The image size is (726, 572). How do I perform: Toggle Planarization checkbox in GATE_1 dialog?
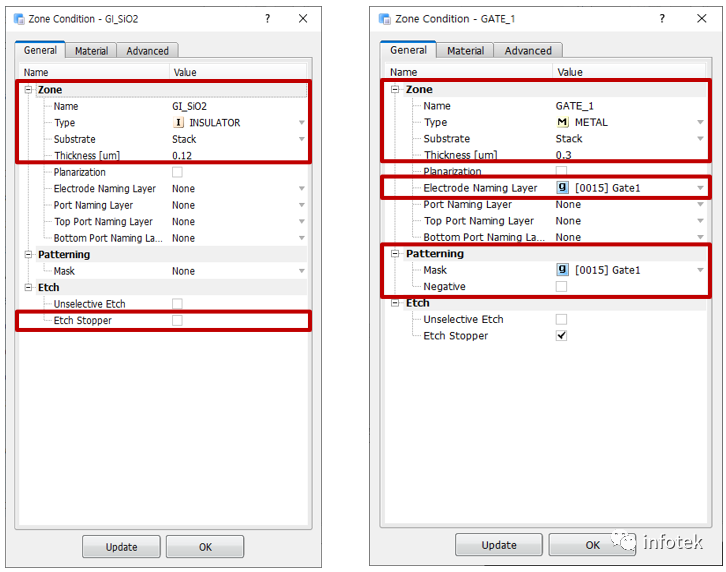[561, 171]
